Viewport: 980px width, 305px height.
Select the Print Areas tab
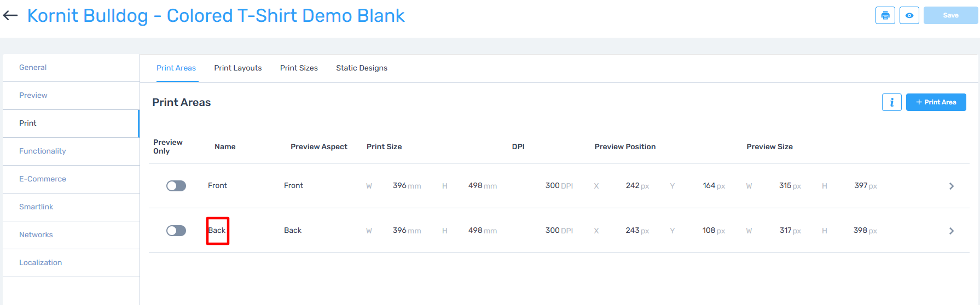click(176, 68)
